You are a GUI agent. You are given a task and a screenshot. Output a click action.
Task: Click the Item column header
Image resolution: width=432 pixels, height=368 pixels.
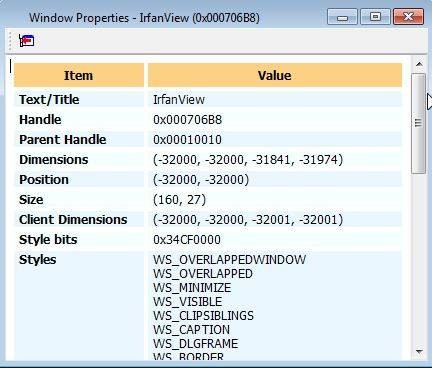point(79,75)
